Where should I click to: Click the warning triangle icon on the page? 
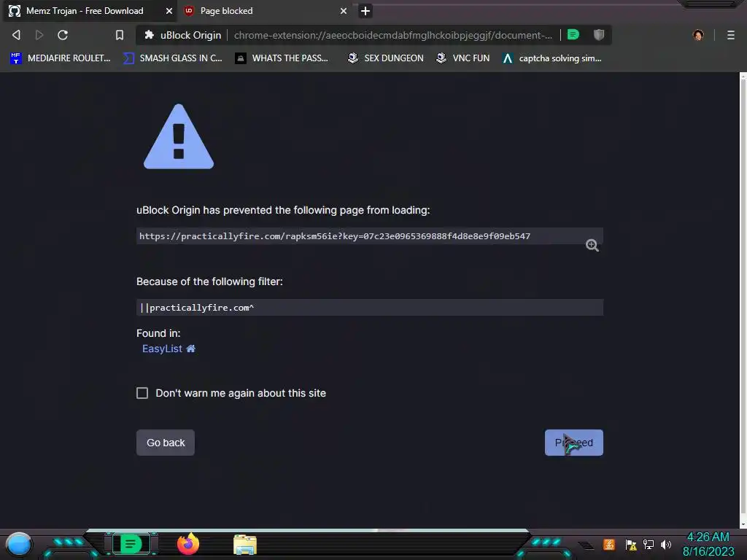click(x=179, y=136)
